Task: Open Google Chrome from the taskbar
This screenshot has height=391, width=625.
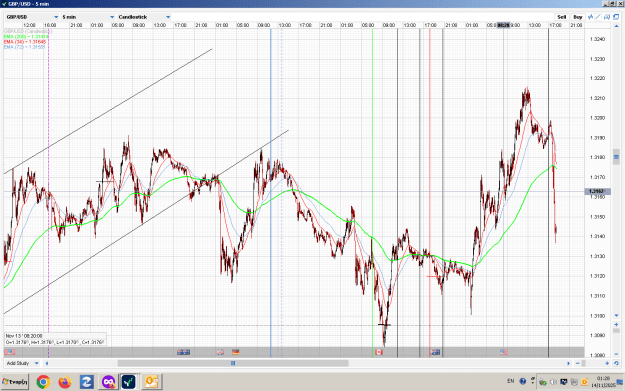Action: coord(43,382)
